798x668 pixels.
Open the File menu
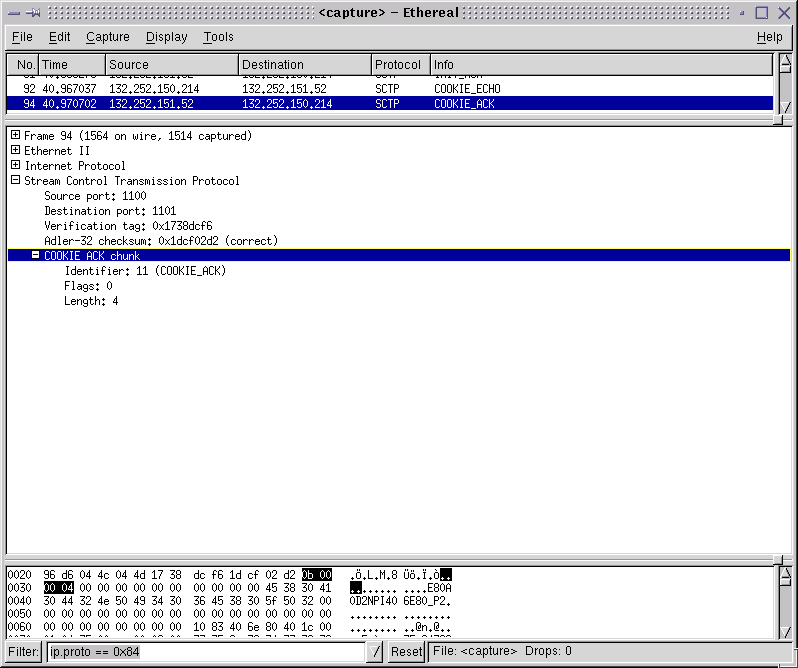click(22, 37)
